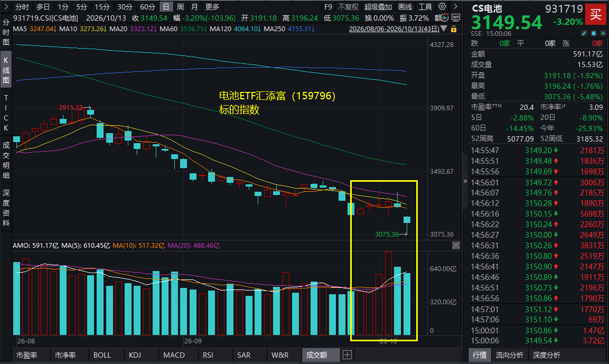The image size is (609, 364).
Task: Switch to MACD indicator tab
Action: 174,355
